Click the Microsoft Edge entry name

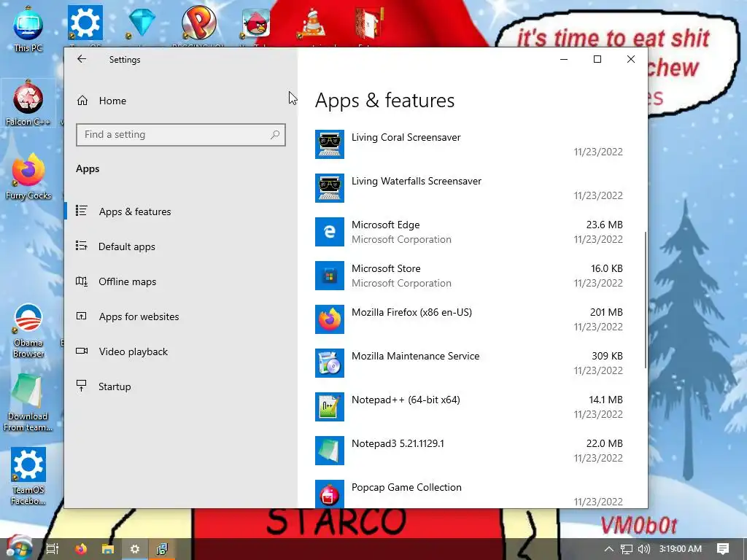pos(385,225)
